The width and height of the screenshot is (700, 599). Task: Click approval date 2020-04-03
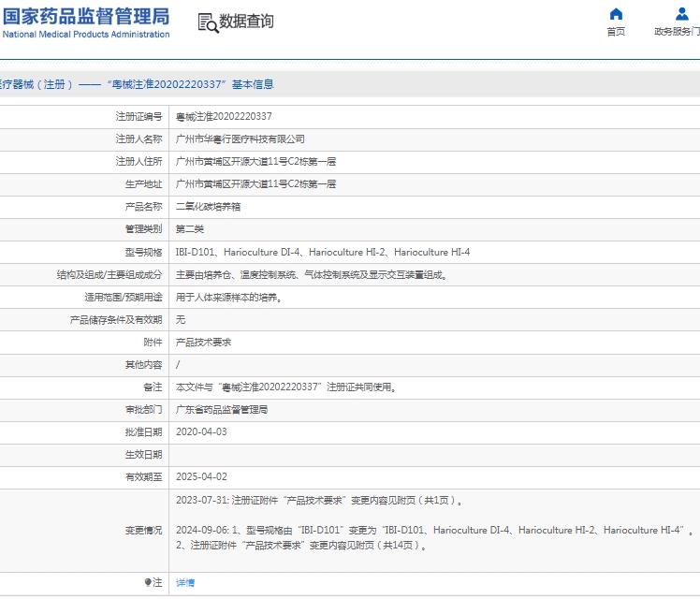point(201,432)
